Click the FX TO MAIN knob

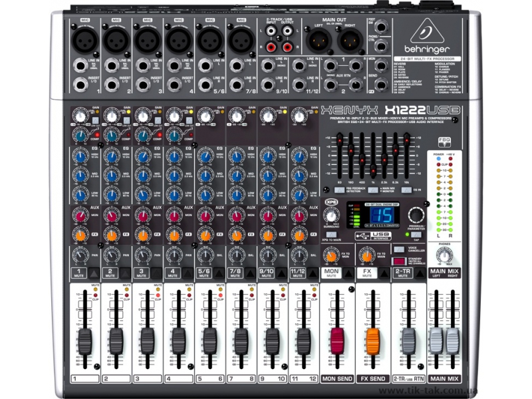click(366, 257)
